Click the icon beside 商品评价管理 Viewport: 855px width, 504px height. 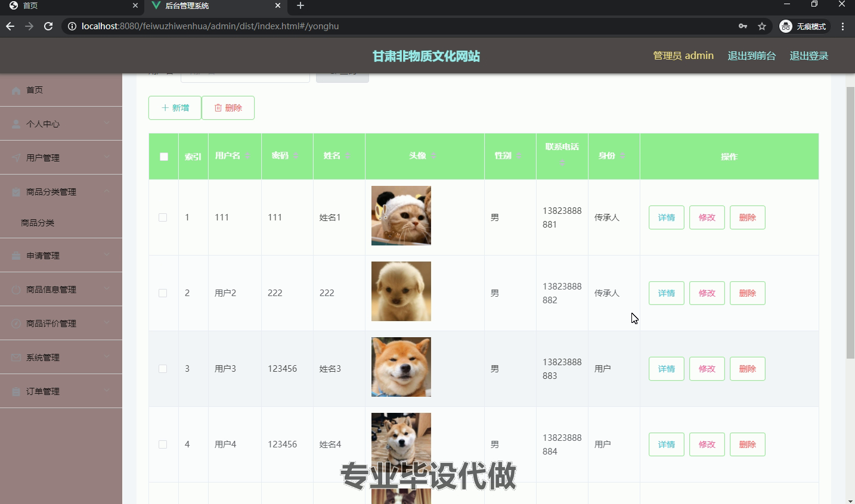(x=16, y=323)
